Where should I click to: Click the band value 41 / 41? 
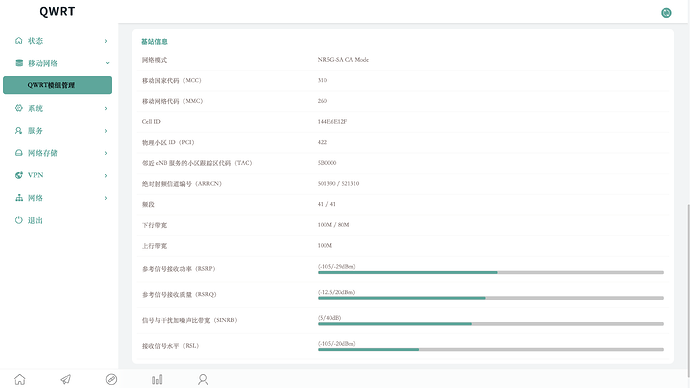click(327, 204)
